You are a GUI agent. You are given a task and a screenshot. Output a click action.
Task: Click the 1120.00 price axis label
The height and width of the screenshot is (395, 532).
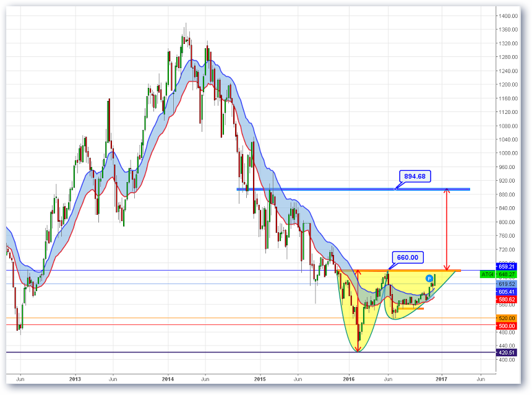[508, 112]
